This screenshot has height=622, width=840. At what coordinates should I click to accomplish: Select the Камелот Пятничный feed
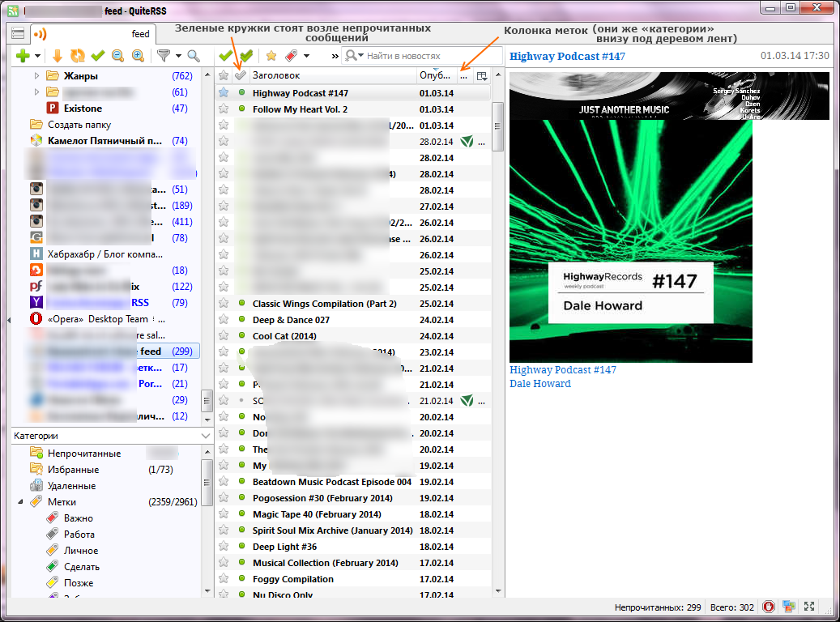point(104,140)
